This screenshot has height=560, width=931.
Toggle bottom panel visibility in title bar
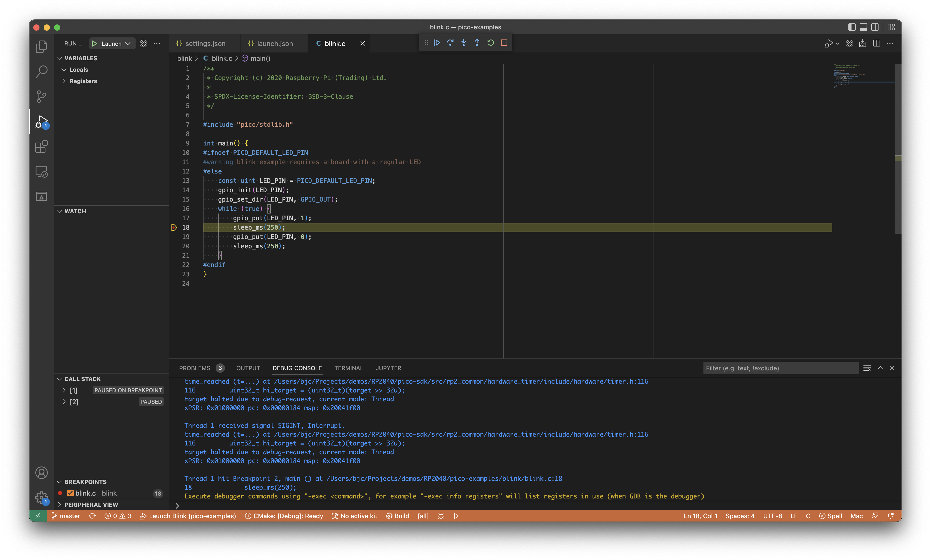point(863,27)
